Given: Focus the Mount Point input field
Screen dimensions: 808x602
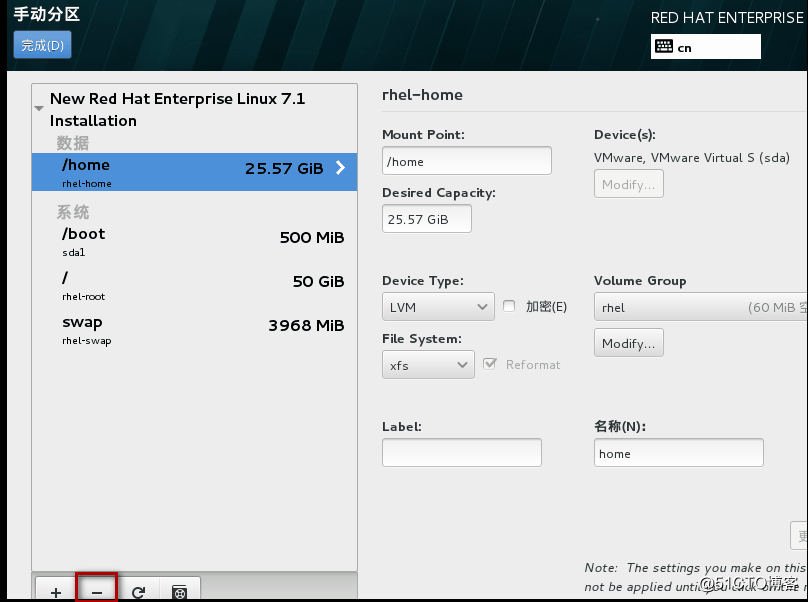Looking at the screenshot, I should point(467,161).
